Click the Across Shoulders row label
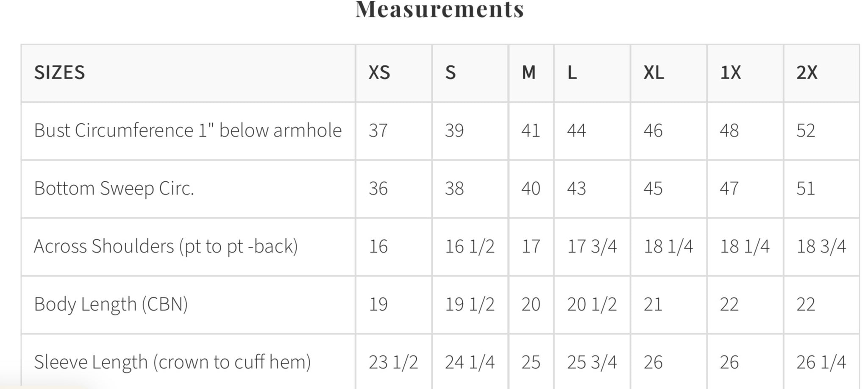Viewport: 868px width, 389px height. pyautogui.click(x=166, y=246)
